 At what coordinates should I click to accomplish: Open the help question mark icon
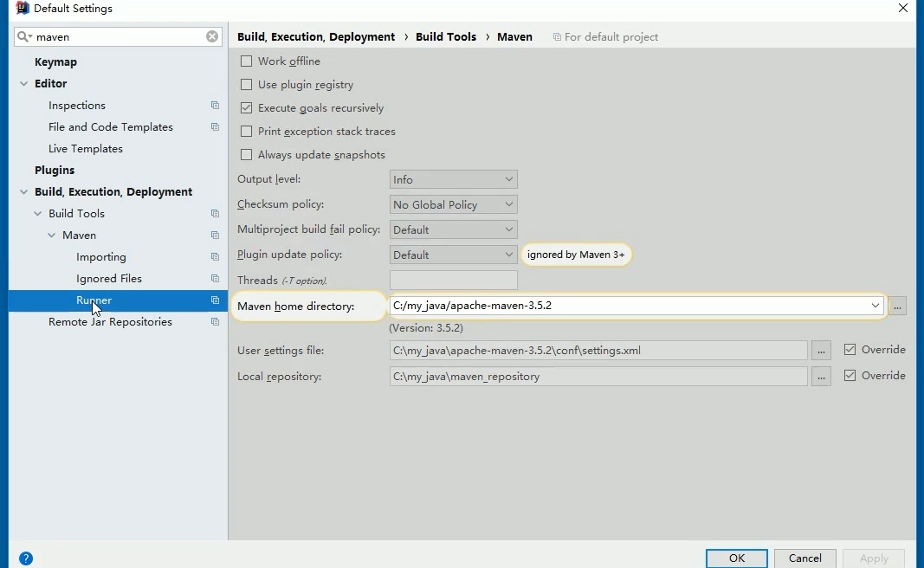[x=26, y=558]
